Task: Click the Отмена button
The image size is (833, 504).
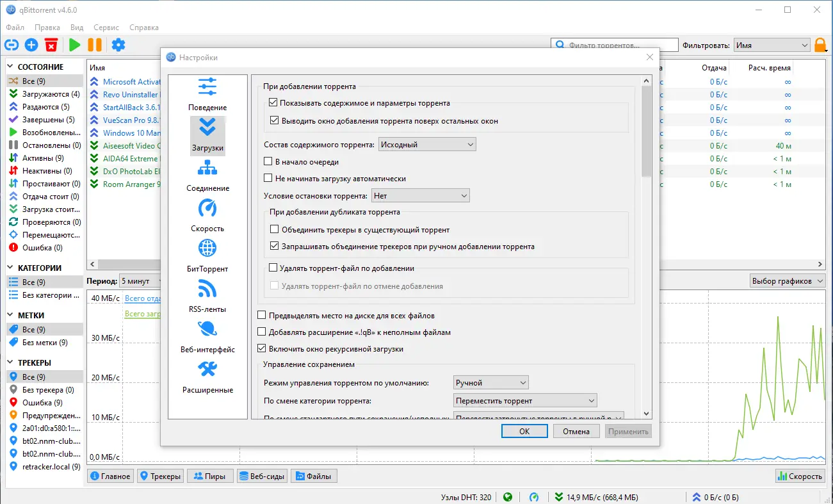Action: [576, 431]
